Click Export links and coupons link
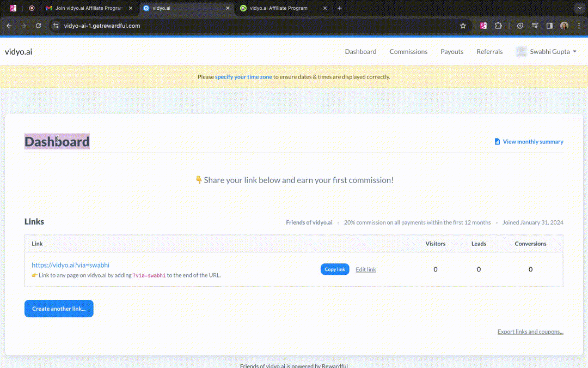The image size is (588, 368). [x=530, y=331]
